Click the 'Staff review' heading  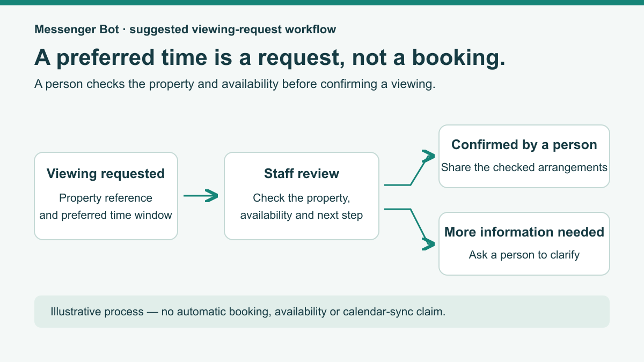302,174
